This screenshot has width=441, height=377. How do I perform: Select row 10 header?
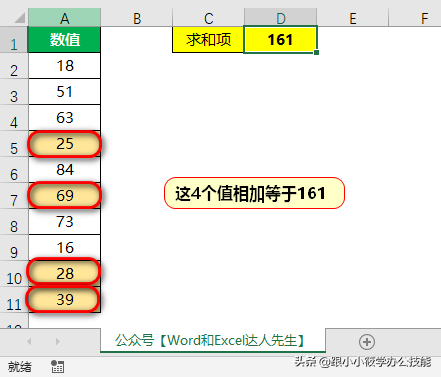14,274
